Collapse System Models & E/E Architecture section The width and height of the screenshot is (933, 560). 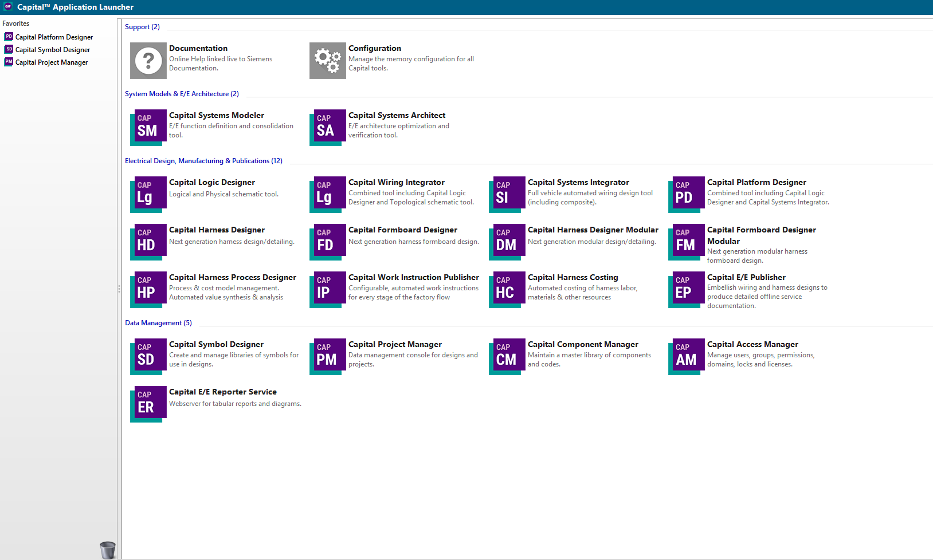182,94
